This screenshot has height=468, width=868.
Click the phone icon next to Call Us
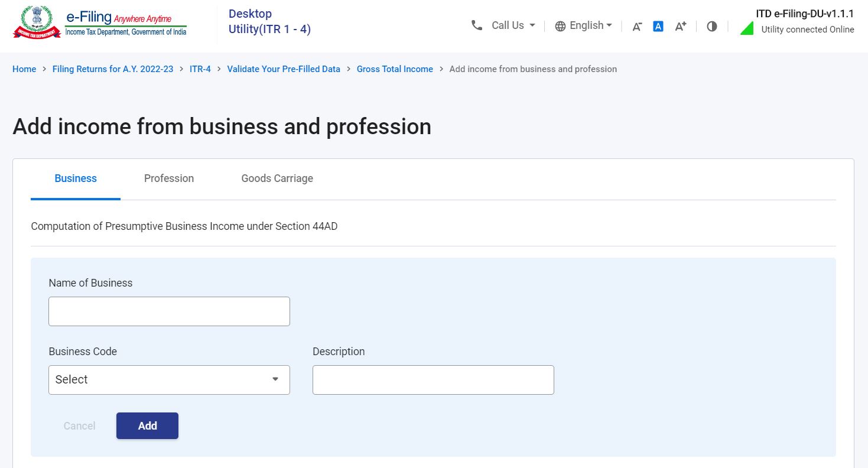[476, 25]
